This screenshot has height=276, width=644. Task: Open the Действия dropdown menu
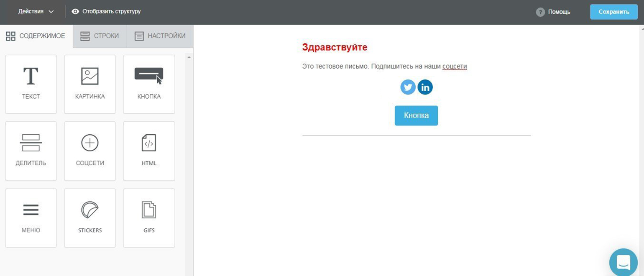pos(36,12)
